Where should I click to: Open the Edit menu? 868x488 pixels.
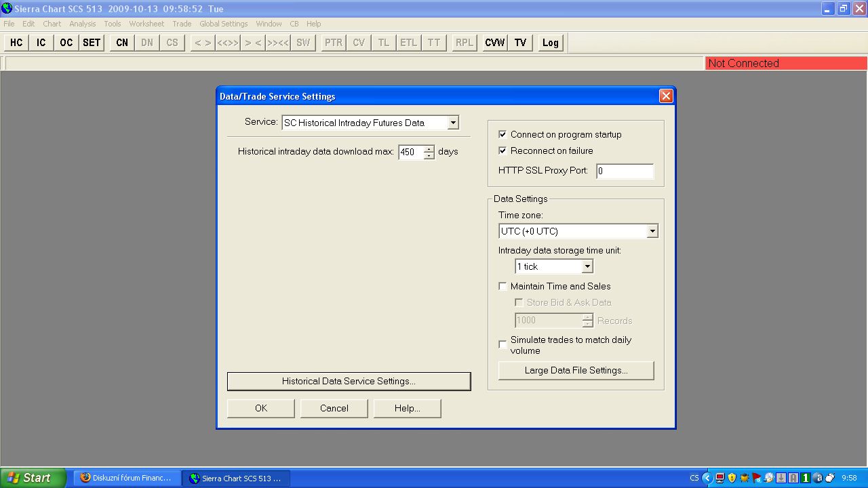pyautogui.click(x=28, y=24)
